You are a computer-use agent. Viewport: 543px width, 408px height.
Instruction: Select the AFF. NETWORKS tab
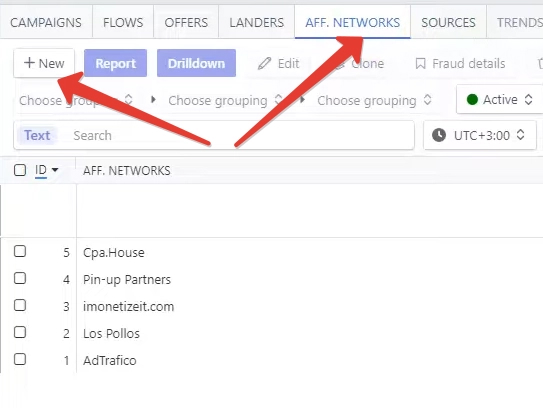coord(353,23)
